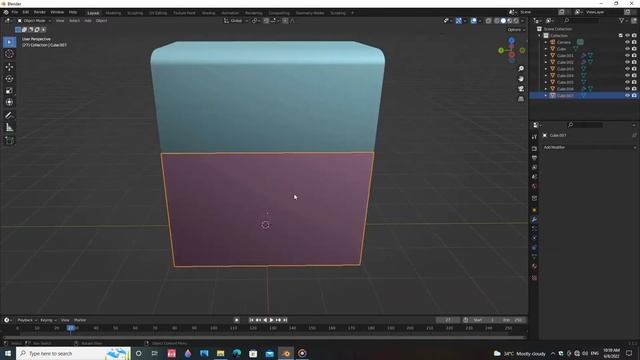Jump to timeline start frame button
Viewport: 640px width, 360px height.
251,320
